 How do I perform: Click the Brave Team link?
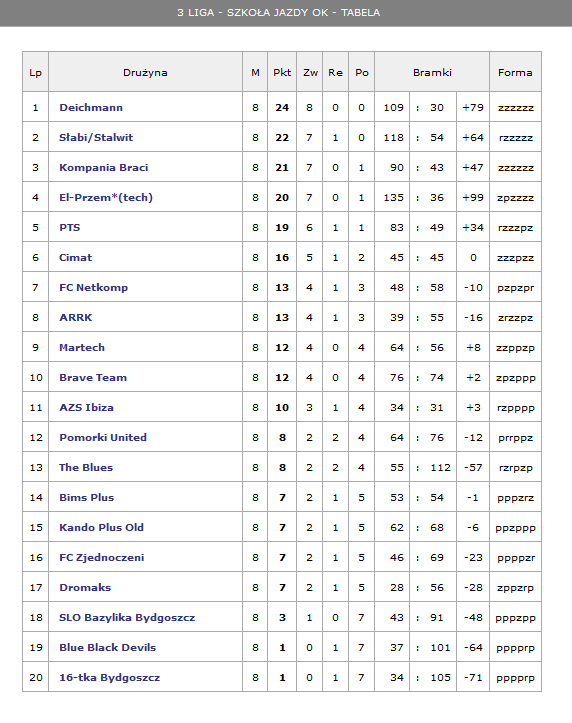[x=93, y=377]
